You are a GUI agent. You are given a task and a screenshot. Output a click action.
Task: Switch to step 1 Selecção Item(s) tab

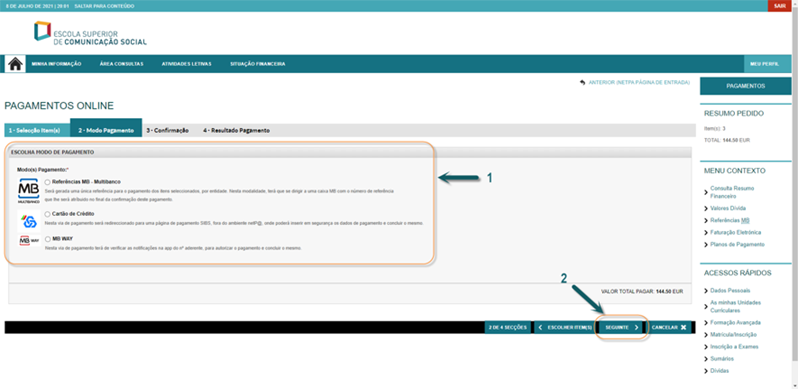37,130
